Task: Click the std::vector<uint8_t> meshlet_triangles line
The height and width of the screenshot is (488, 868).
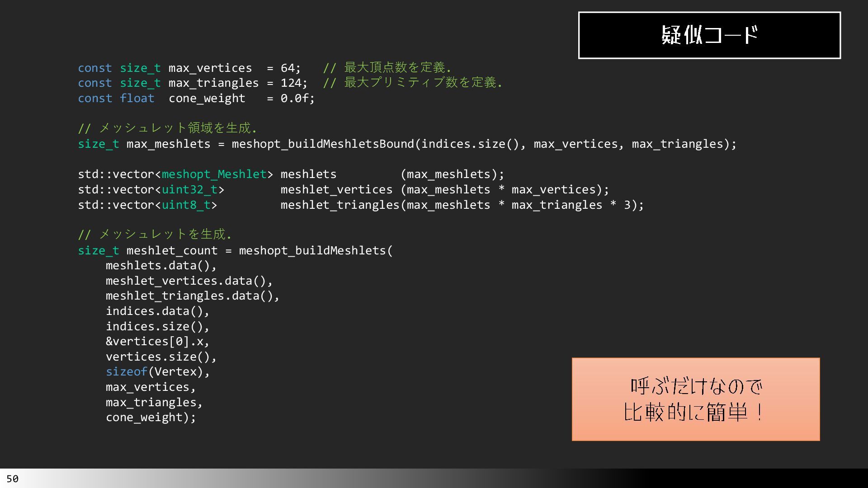Action: [x=361, y=205]
